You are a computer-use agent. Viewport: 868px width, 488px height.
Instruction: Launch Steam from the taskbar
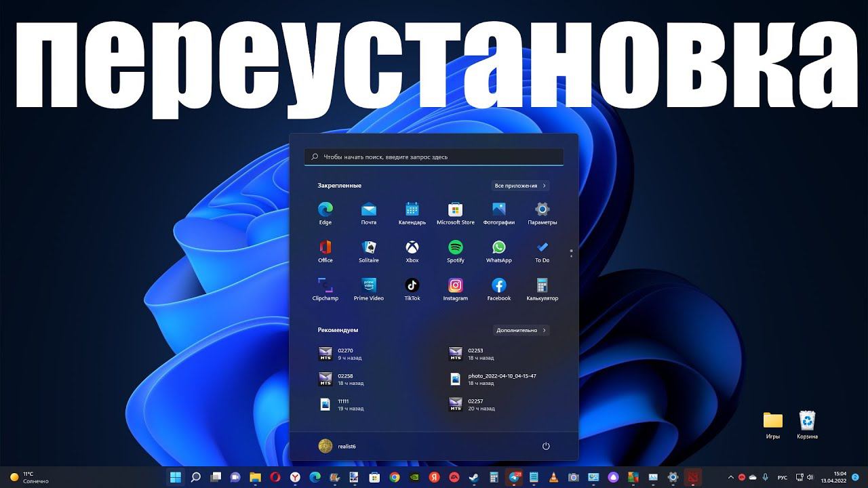coord(474,477)
